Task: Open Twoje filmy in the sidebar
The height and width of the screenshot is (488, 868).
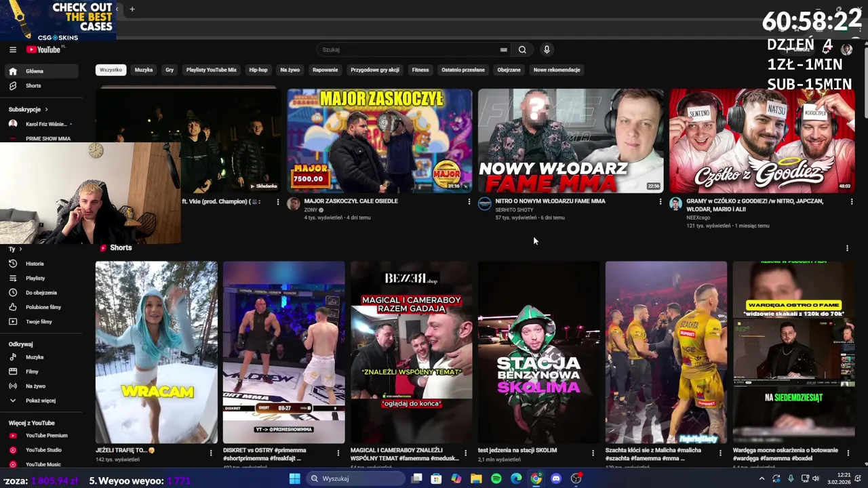Action: click(x=41, y=322)
